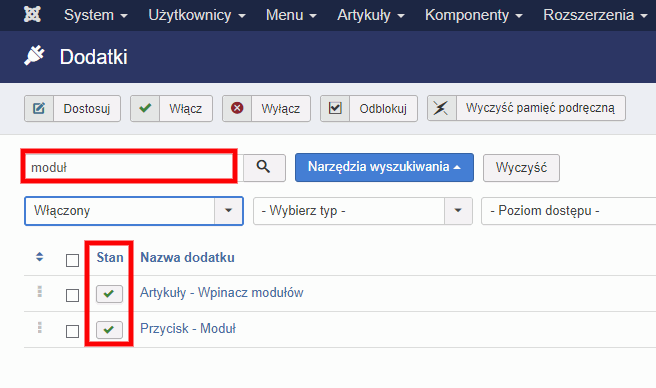This screenshot has height=388, width=656.
Task: Collapse Narzędzia wyszukiwania search tools
Action: (x=384, y=167)
